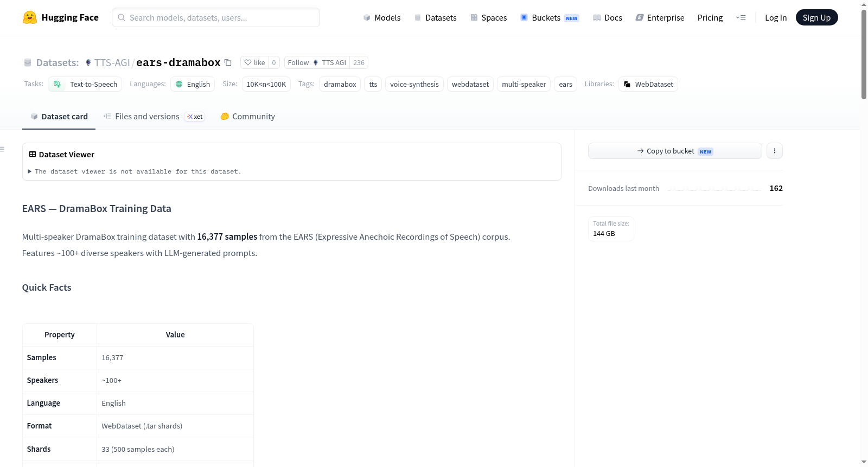Click the heart like icon
This screenshot has height=467, width=868.
248,63
